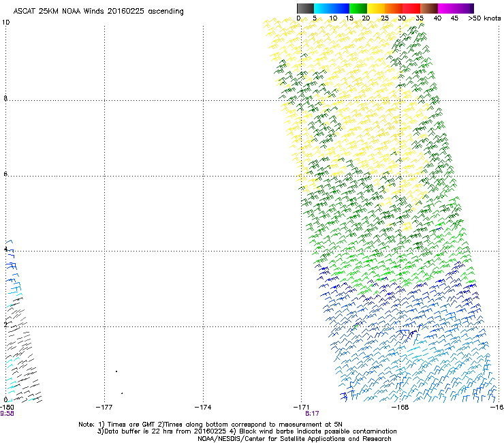Click the cyan-blue 5-15 knots legend segment
Screen dimensions: 504x443
coord(332,8)
